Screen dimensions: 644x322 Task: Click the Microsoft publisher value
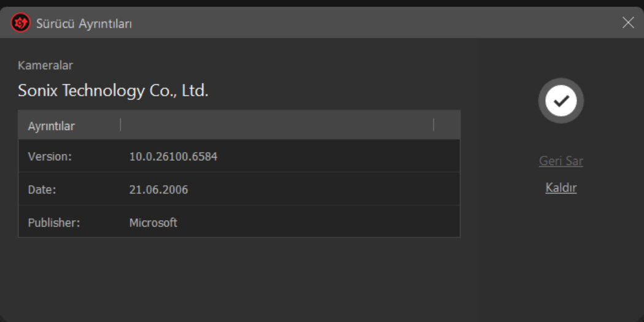point(153,223)
